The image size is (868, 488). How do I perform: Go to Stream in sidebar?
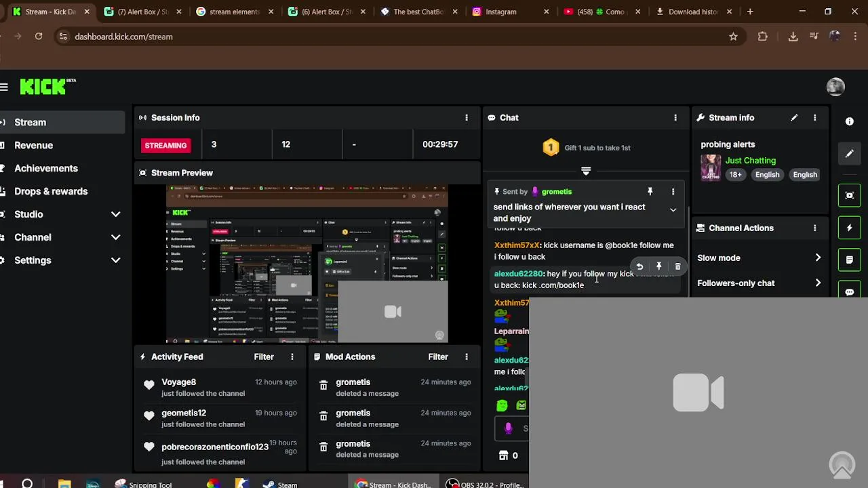pyautogui.click(x=62, y=122)
